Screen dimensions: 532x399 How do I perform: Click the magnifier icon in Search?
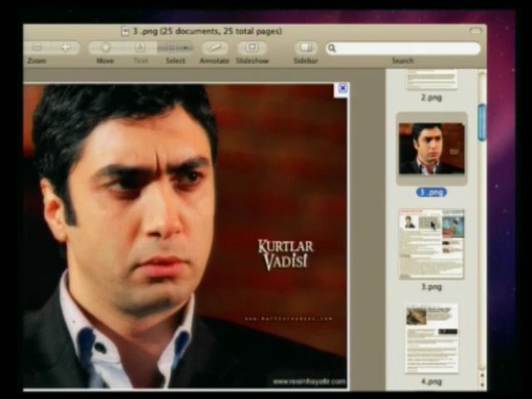pyautogui.click(x=332, y=48)
